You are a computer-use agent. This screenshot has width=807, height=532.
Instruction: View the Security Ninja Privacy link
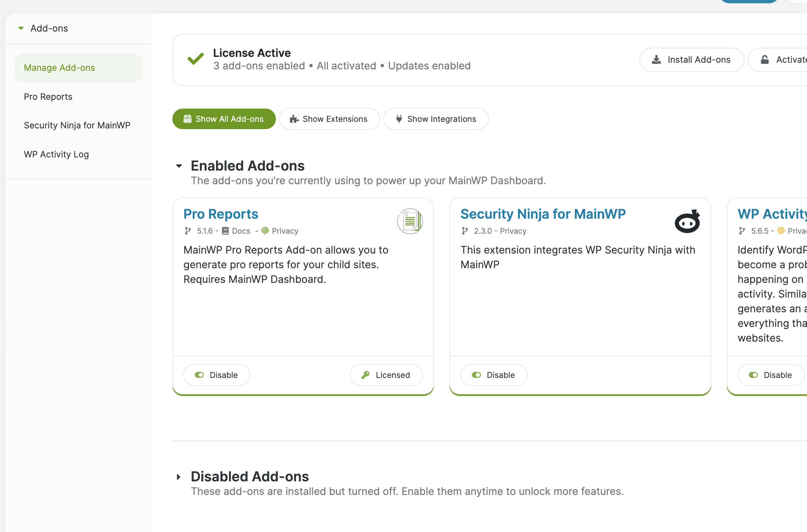tap(513, 231)
